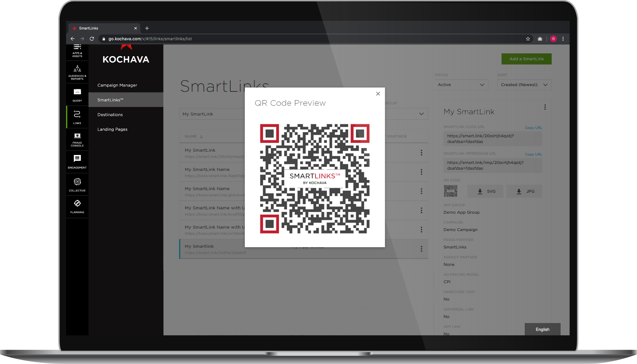The height and width of the screenshot is (364, 637).
Task: Download QR code as JPG
Action: 524,191
